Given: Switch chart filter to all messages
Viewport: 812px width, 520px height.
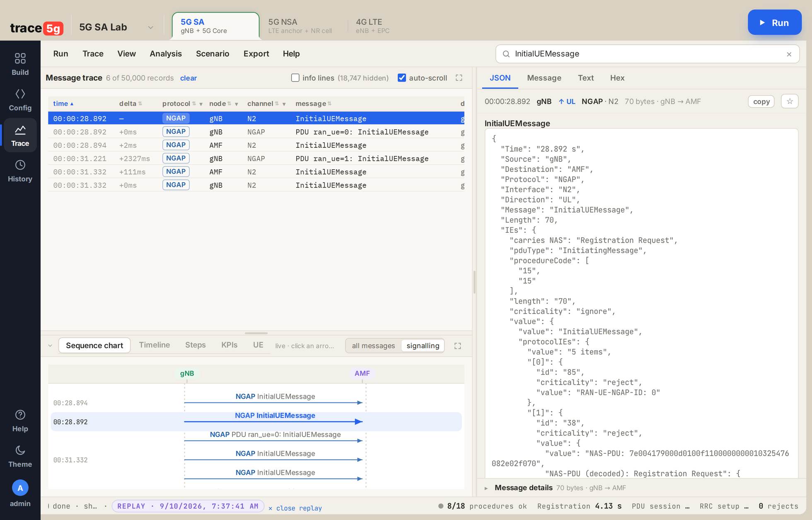Looking at the screenshot, I should (x=373, y=346).
